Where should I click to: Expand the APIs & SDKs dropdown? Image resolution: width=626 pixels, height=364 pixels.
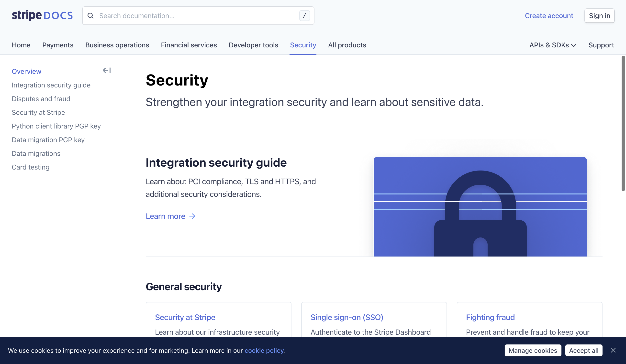553,45
